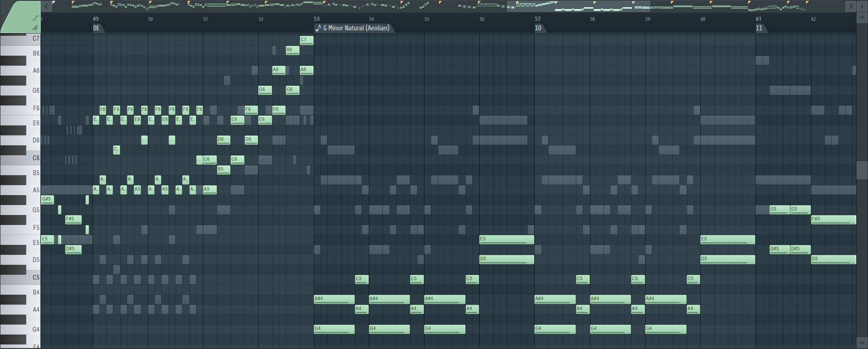Select the 0E timeline marker
This screenshot has width=868, height=349.
click(x=97, y=28)
